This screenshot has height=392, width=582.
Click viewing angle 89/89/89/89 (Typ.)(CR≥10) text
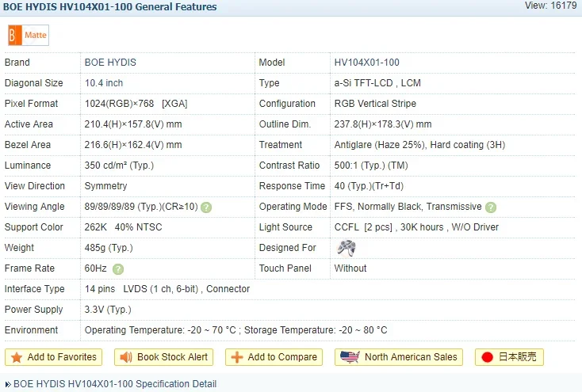pos(141,207)
